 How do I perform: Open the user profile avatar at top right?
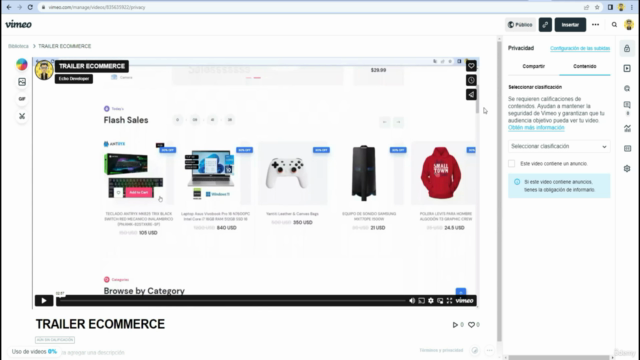click(x=629, y=24)
